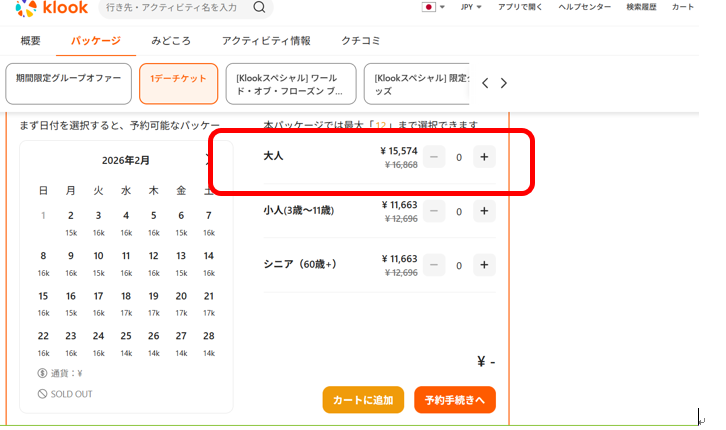Click the カートに追加 button
The width and height of the screenshot is (726, 430).
tap(362, 400)
